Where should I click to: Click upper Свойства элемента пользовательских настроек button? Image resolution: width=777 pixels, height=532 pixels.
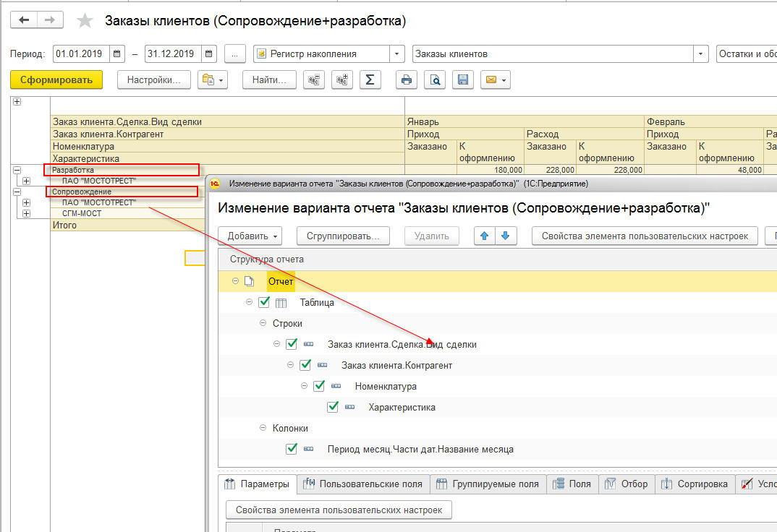(x=645, y=236)
